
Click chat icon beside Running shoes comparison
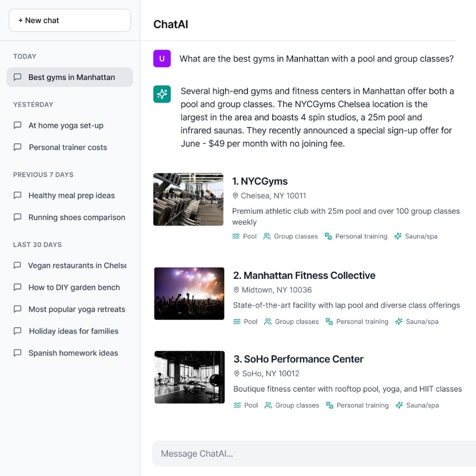(18, 217)
